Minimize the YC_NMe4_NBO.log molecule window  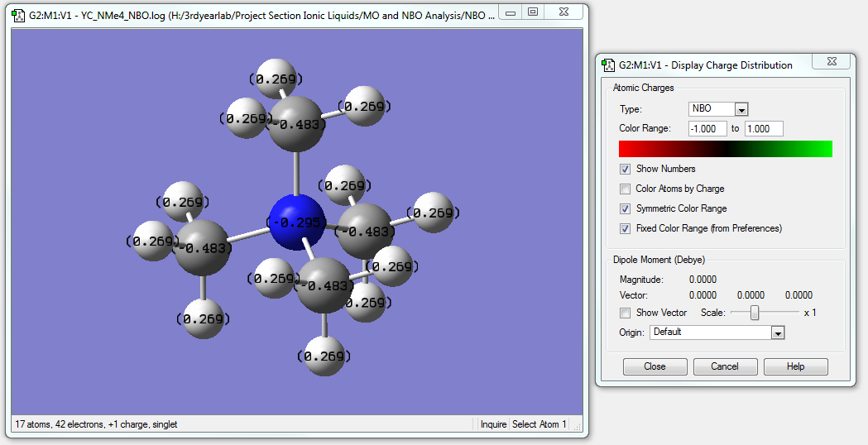(511, 12)
